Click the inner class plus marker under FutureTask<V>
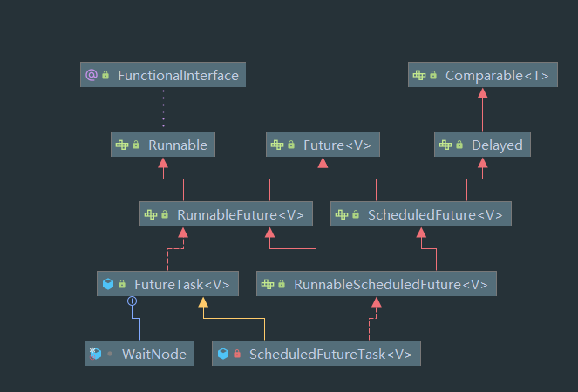This screenshot has width=578, height=392. coord(133,301)
